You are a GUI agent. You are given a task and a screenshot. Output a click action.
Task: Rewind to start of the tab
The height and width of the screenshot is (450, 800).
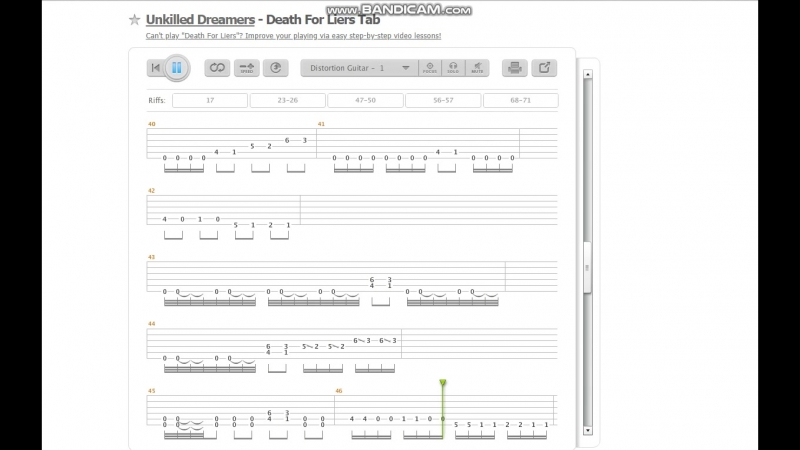(155, 68)
